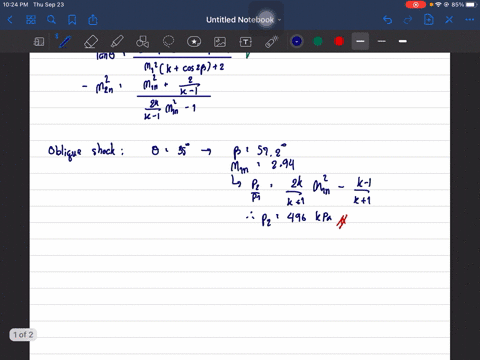Undo the last stroke

tap(387, 20)
